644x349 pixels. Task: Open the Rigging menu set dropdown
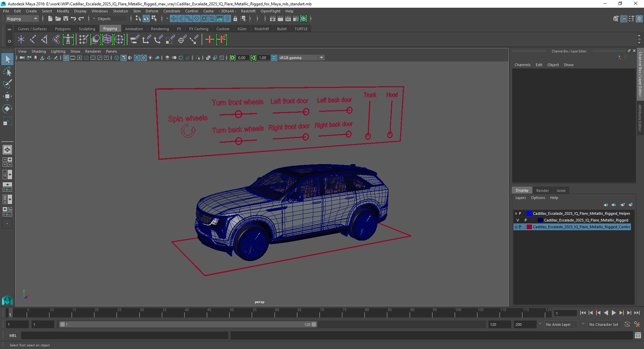pos(22,19)
